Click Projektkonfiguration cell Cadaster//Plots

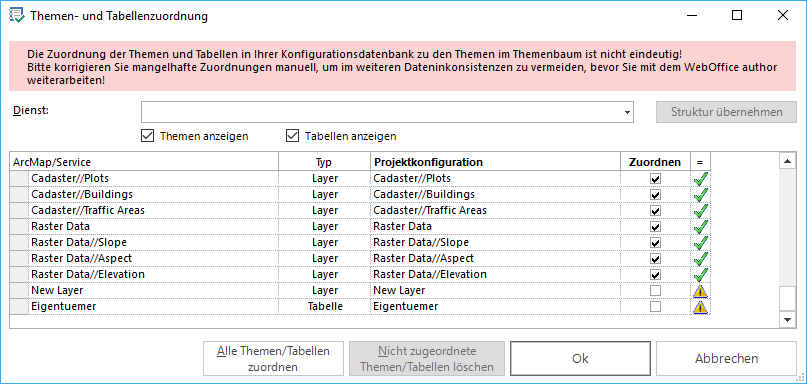click(495, 179)
